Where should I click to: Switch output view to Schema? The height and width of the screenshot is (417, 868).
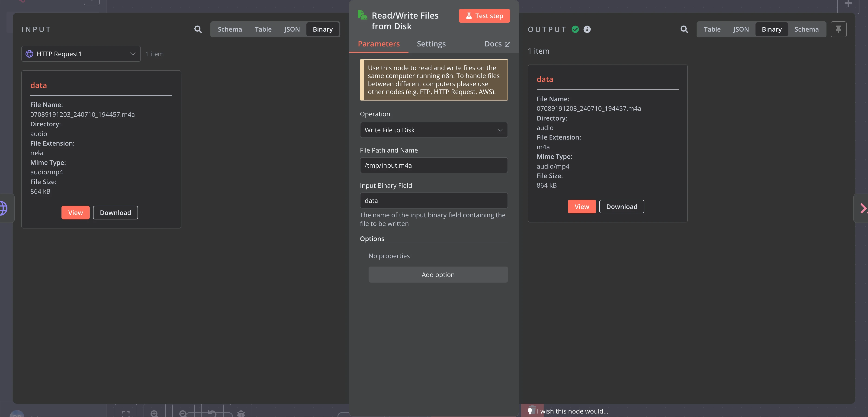click(806, 29)
